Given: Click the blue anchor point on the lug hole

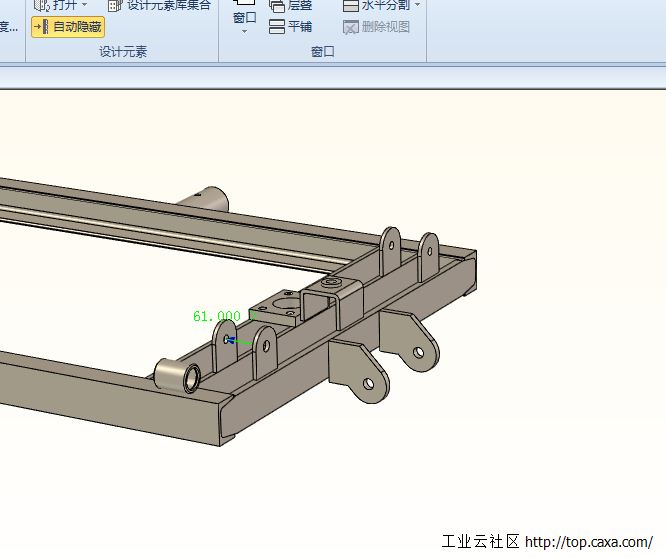Looking at the screenshot, I should (230, 340).
